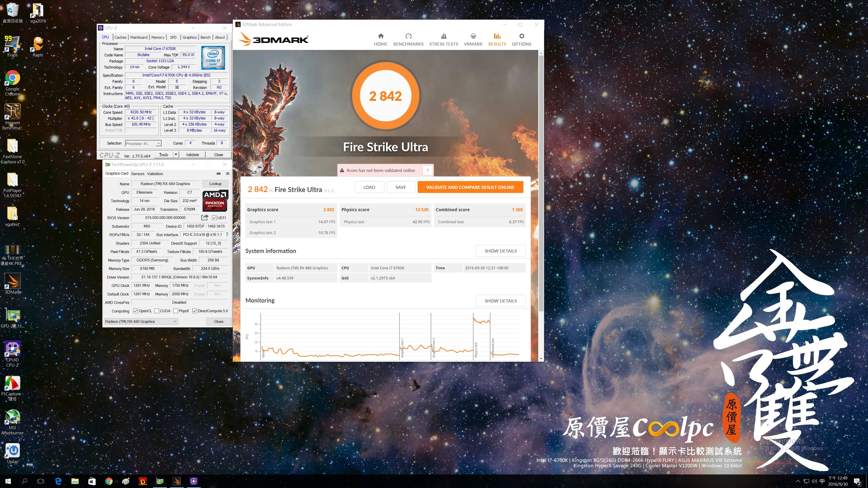
Task: Show System information details
Action: pyautogui.click(x=500, y=251)
